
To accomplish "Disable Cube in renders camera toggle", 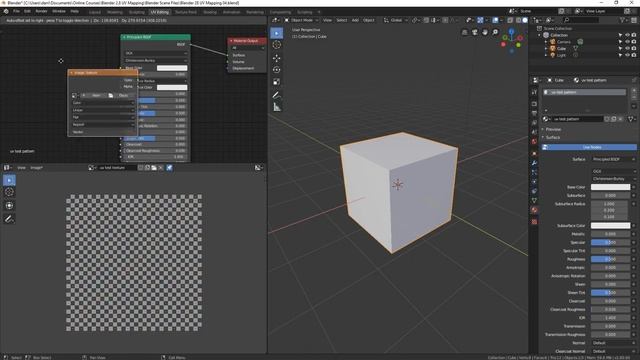I will click(x=634, y=48).
